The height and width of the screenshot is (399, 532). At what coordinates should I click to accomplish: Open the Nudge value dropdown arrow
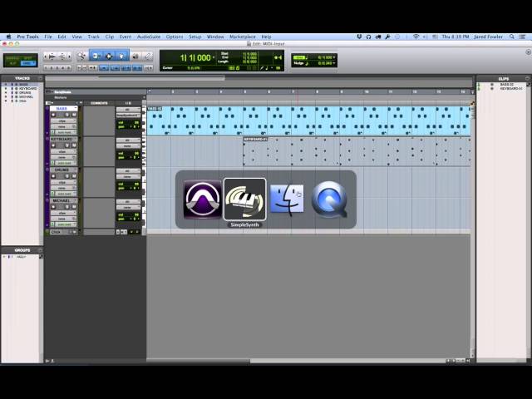pyautogui.click(x=334, y=63)
